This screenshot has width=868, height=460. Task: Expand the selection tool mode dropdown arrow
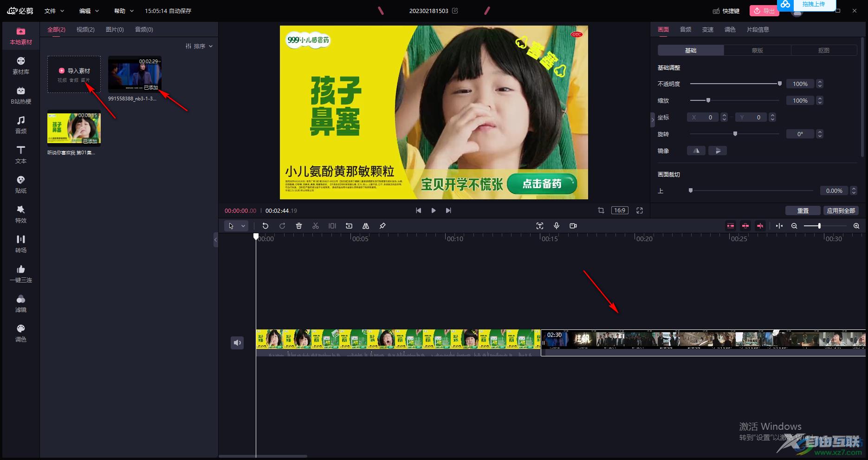pyautogui.click(x=243, y=226)
